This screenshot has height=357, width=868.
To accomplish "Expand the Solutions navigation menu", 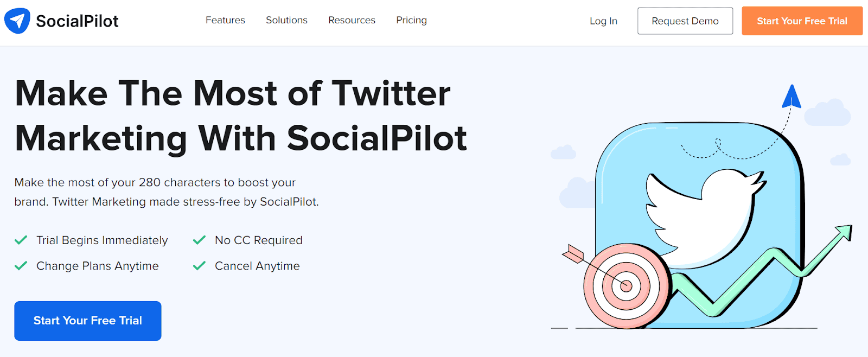I will click(286, 20).
